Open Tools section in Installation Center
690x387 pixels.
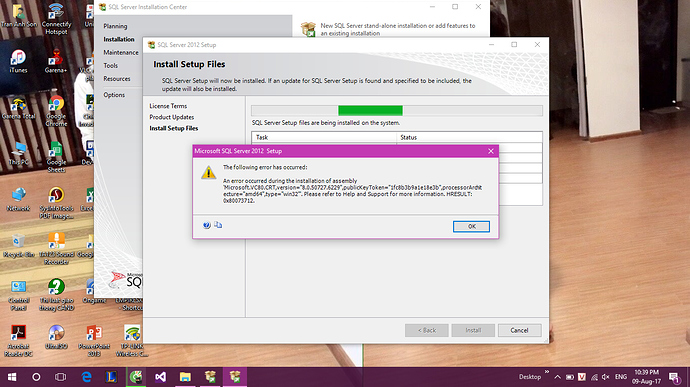[110, 66]
